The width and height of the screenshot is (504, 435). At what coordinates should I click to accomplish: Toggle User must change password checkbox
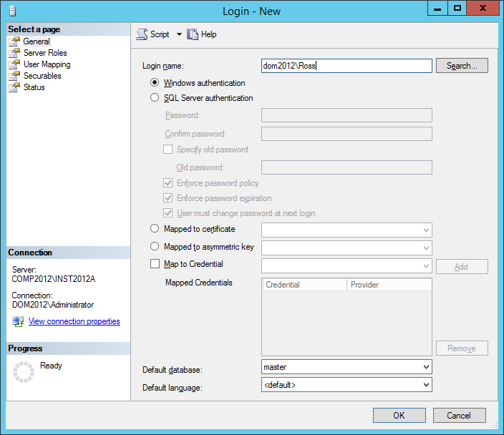click(168, 212)
